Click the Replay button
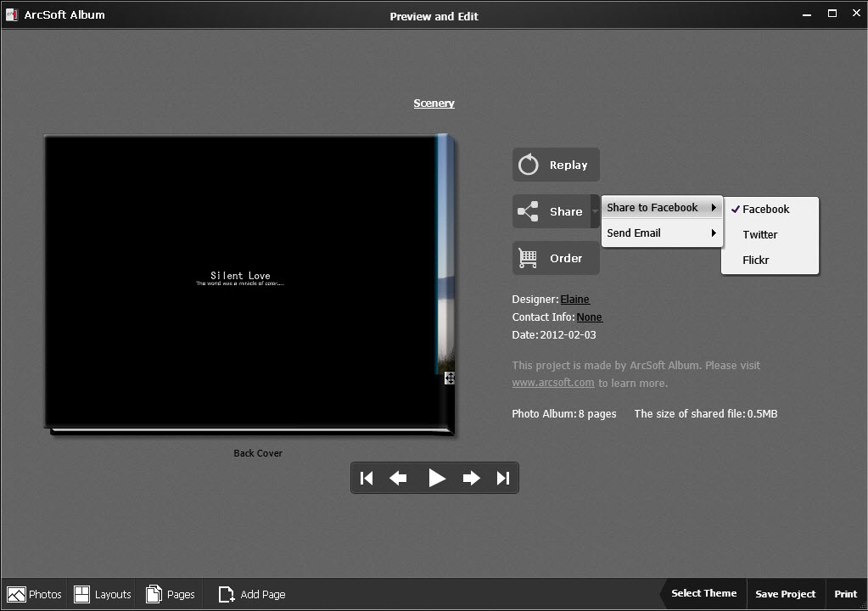The width and height of the screenshot is (868, 611). click(x=556, y=165)
